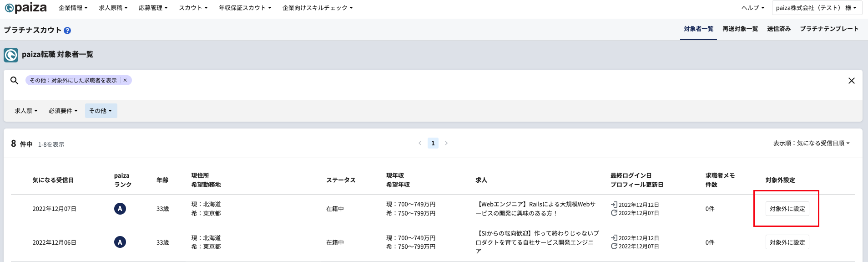Open the 【SIからの転向歓迎】 job posting text
This screenshot has height=262, width=868.
click(x=537, y=242)
